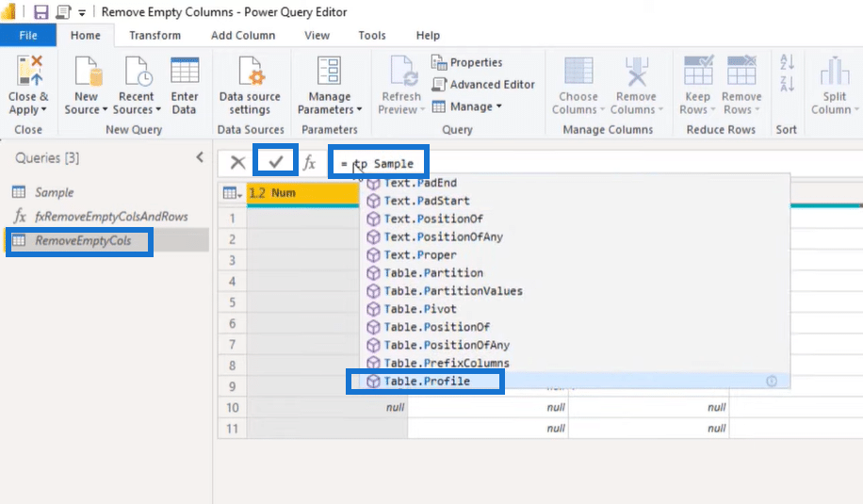The height and width of the screenshot is (504, 863).
Task: Switch to the Add Column tab
Action: pos(243,35)
